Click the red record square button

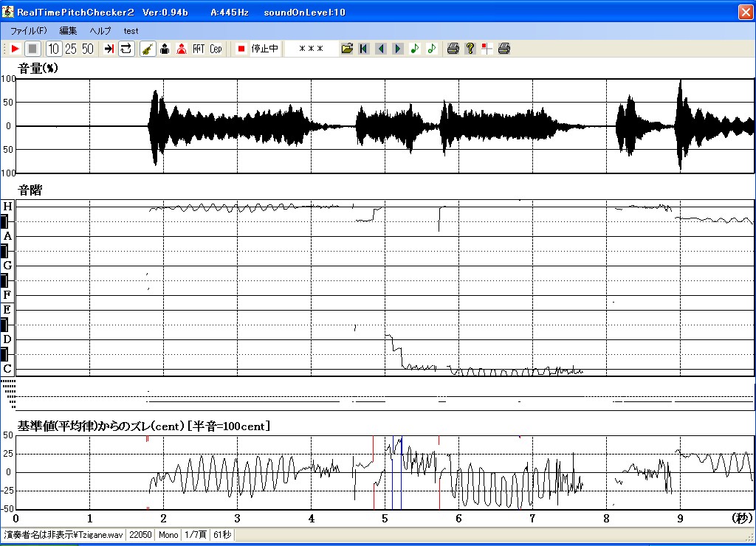tap(241, 49)
